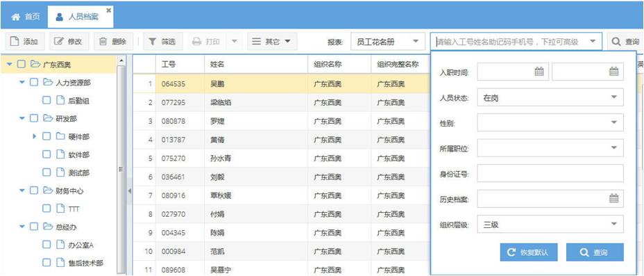Toggle checkbox for 研发部
The height and width of the screenshot is (276, 644).
click(34, 118)
